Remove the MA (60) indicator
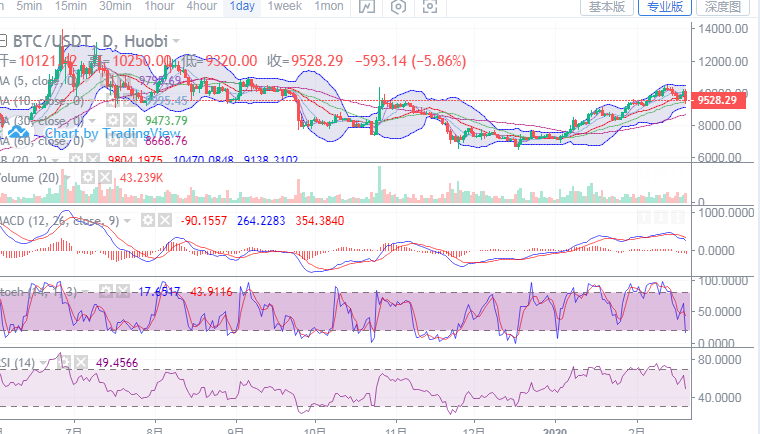Image resolution: width=760 pixels, height=434 pixels. (x=129, y=141)
